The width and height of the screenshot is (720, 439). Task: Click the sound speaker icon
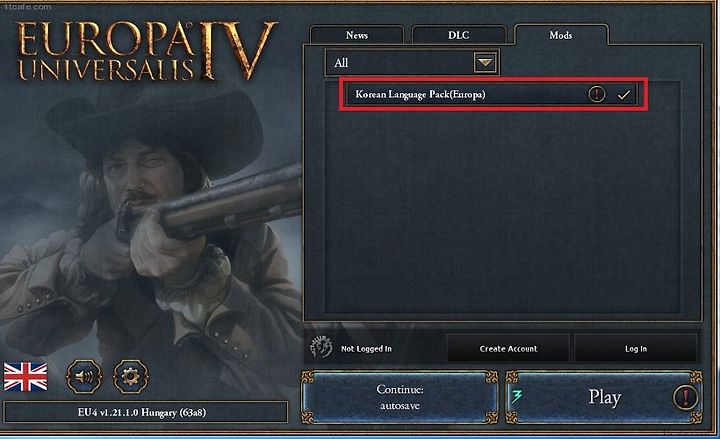(84, 377)
